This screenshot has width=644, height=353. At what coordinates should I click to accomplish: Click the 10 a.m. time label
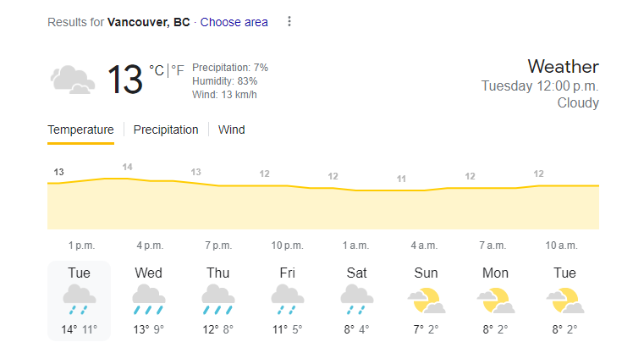pos(562,245)
